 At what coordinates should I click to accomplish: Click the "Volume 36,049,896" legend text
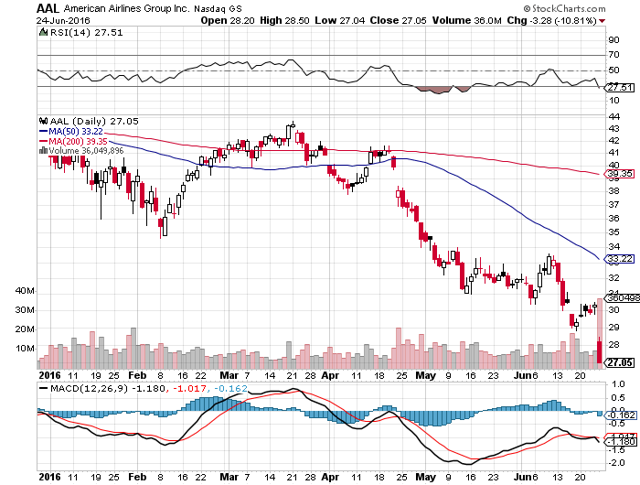86,151
